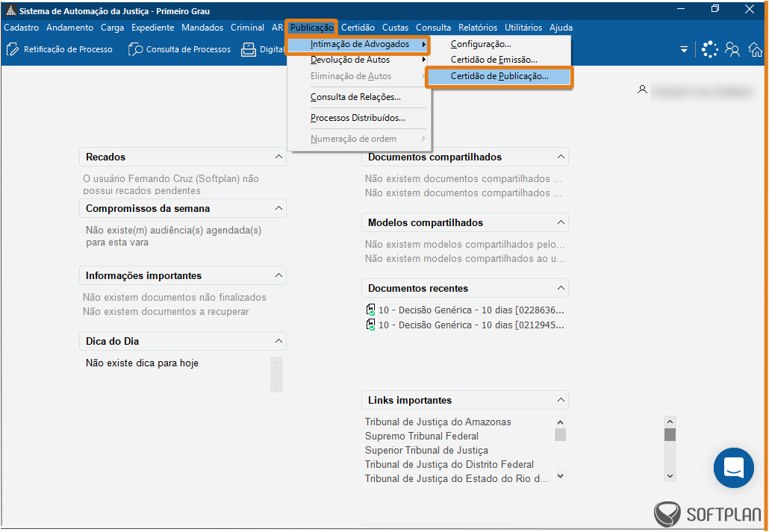This screenshot has width=769, height=532.
Task: Click the Links importantes list scroll-down arrow
Action: click(x=561, y=475)
